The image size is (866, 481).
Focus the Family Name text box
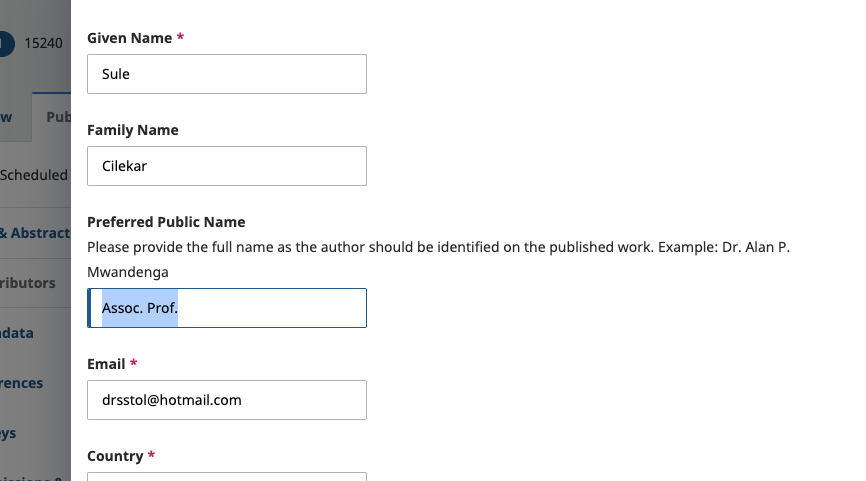pyautogui.click(x=226, y=166)
